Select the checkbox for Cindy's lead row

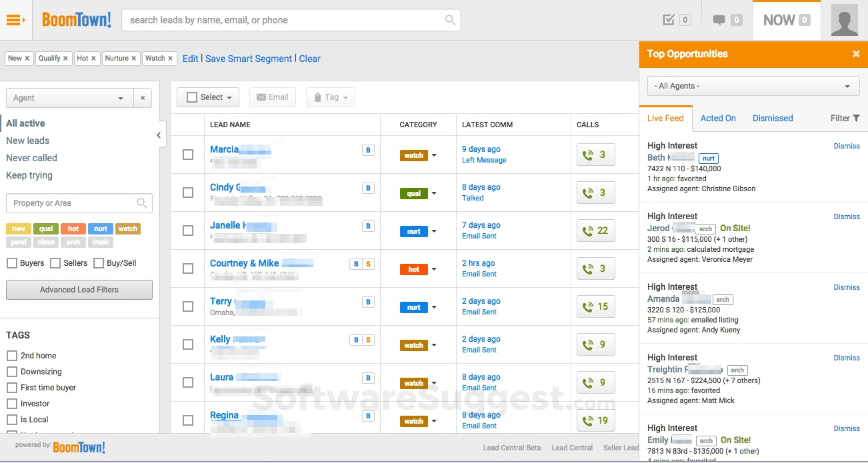tap(188, 193)
